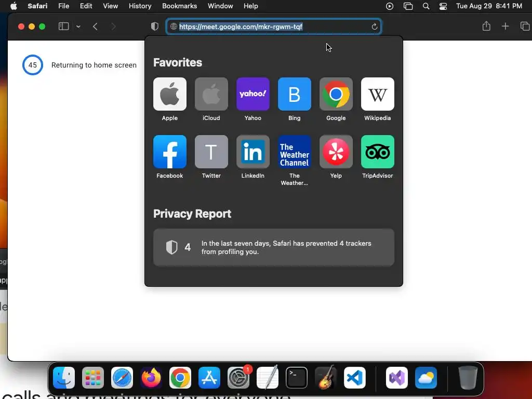Click the Returning to home screen text
This screenshot has width=532, height=399.
click(x=94, y=65)
